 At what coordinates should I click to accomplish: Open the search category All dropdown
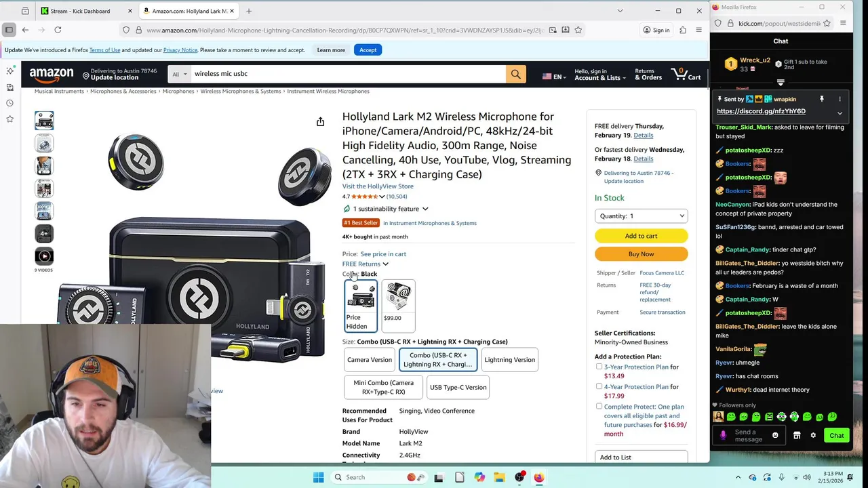click(179, 74)
